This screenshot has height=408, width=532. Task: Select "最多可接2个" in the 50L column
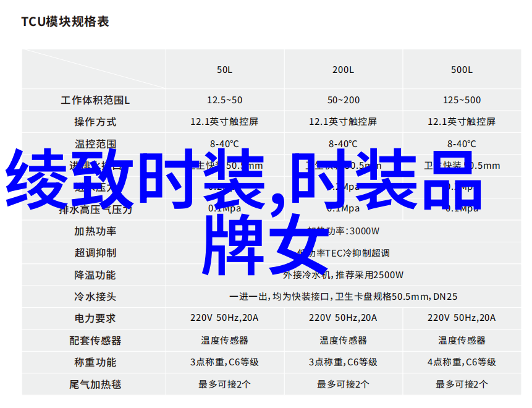tap(225, 385)
